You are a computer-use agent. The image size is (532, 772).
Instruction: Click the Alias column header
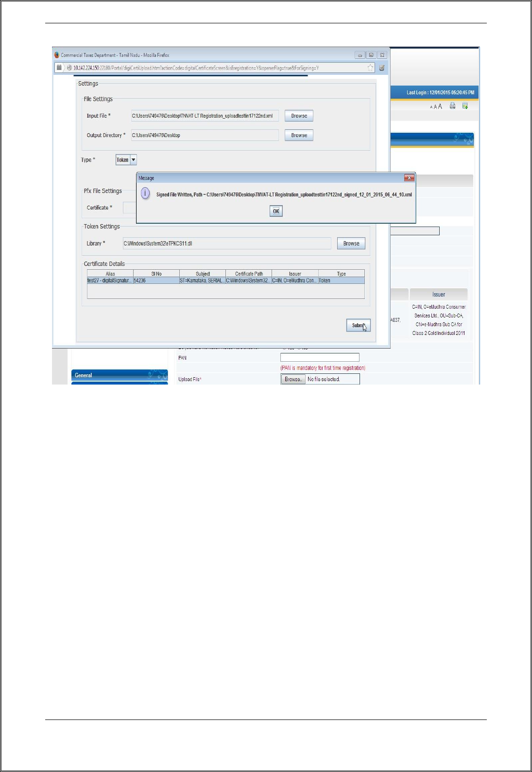tap(110, 274)
